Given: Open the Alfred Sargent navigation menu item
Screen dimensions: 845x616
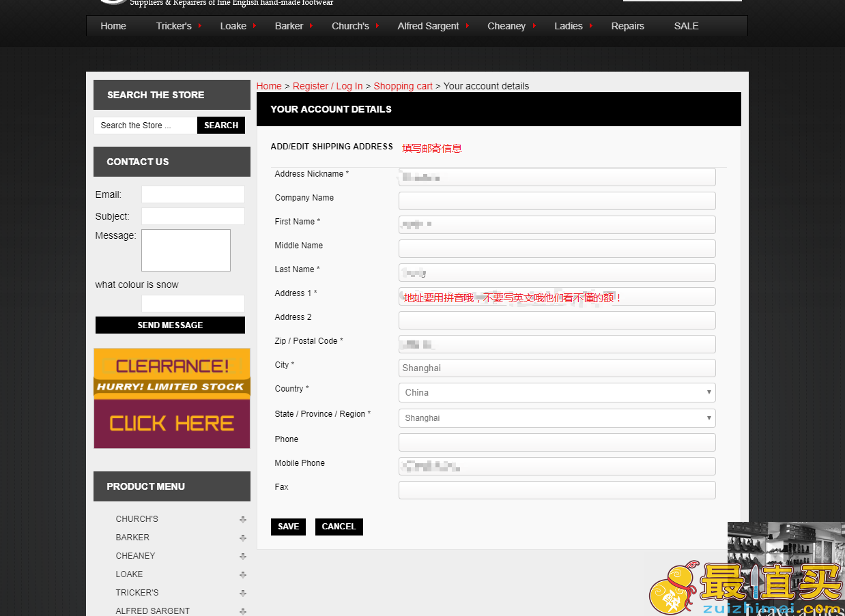Looking at the screenshot, I should click(x=428, y=26).
